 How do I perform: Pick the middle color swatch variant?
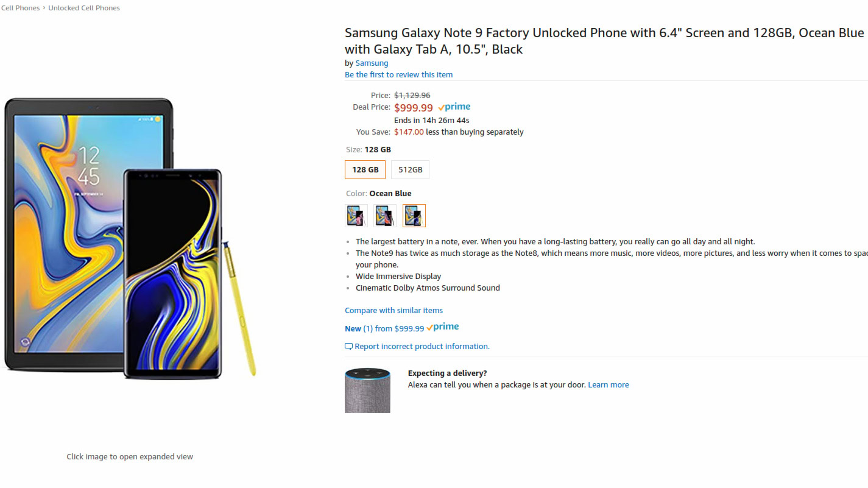pyautogui.click(x=385, y=216)
